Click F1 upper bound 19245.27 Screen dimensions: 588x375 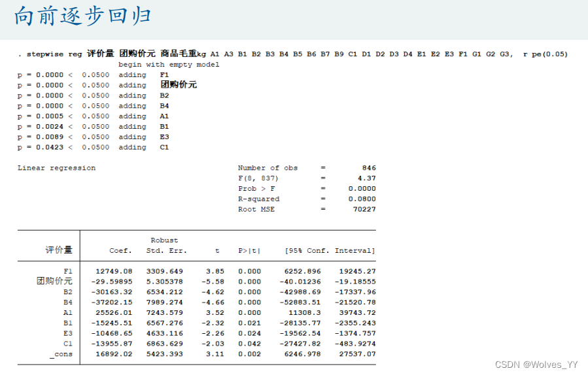(357, 271)
